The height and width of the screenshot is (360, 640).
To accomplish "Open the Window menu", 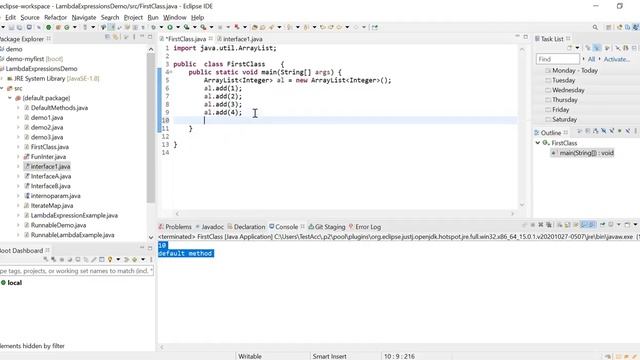I will 175,18.
